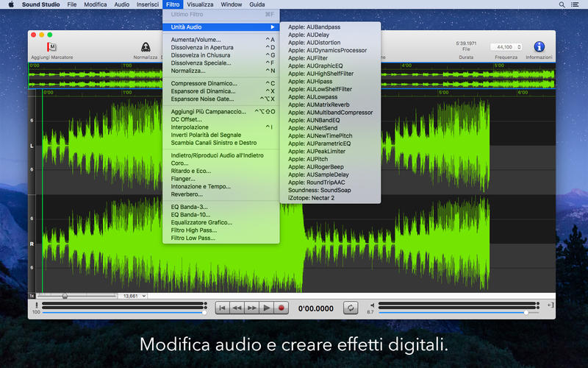Click the horizontal zoom slider knob
Viewport: 588px width, 368px height.
click(65, 296)
